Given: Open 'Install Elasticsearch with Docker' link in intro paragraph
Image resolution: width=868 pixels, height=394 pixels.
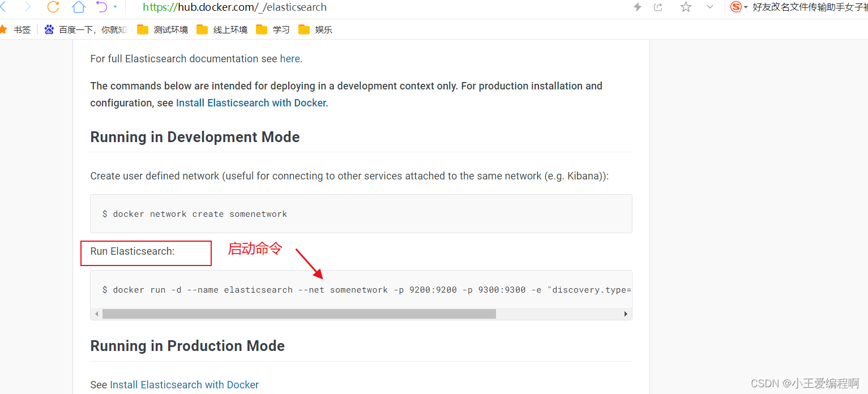Looking at the screenshot, I should [x=251, y=103].
